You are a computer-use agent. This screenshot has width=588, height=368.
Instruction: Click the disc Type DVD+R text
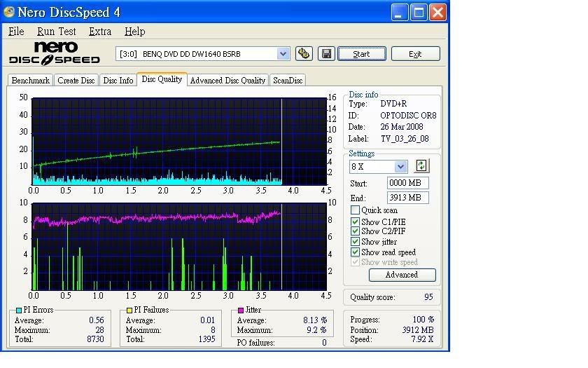(393, 104)
